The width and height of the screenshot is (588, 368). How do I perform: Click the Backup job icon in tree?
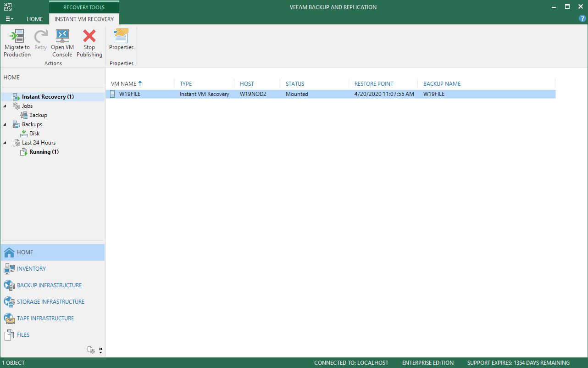tap(24, 115)
